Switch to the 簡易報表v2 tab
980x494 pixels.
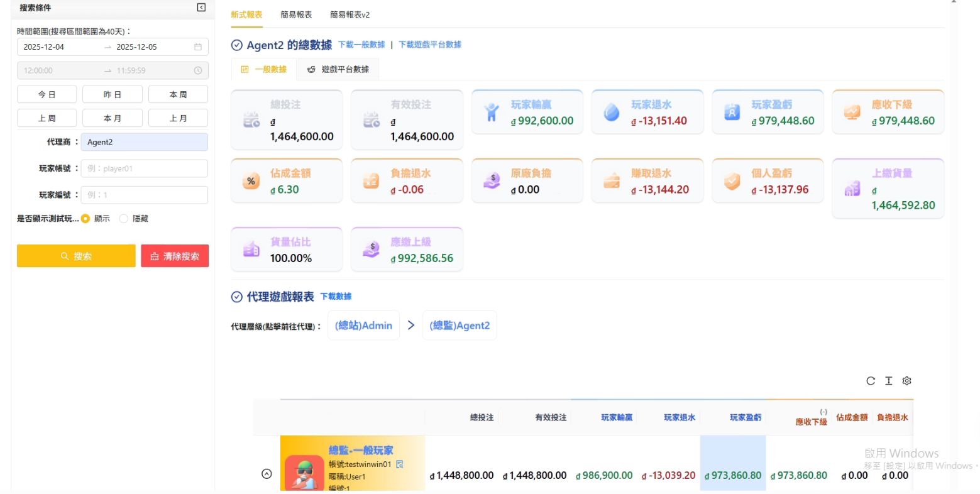pyautogui.click(x=350, y=14)
